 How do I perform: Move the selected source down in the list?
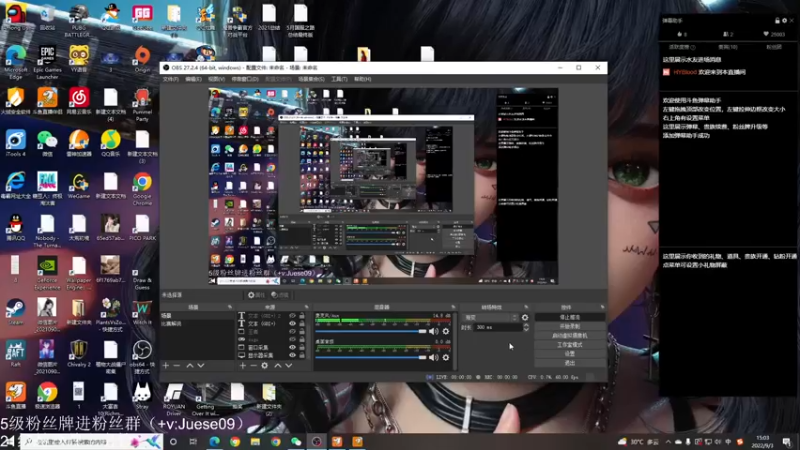(x=289, y=365)
